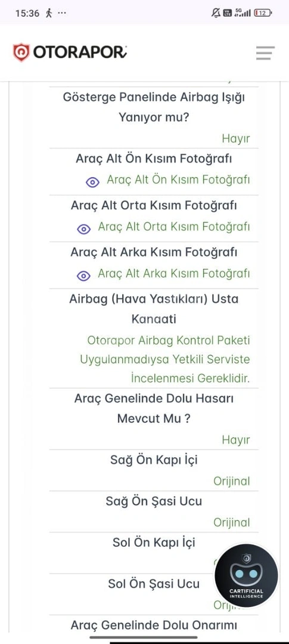The height and width of the screenshot is (644, 289).
Task: Tap the muted bell notification icon
Action: [216, 13]
